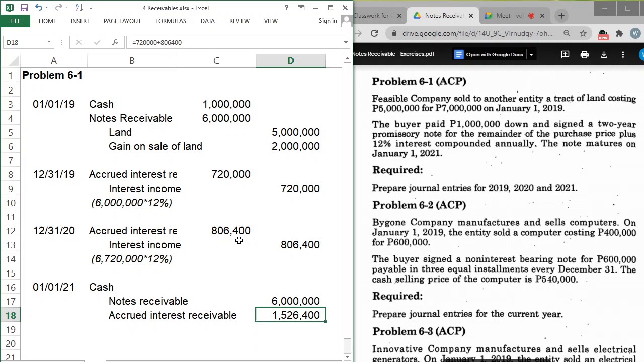Viewport: 644px width, 362px height.
Task: Click Open with Google Docs button
Action: click(489, 54)
